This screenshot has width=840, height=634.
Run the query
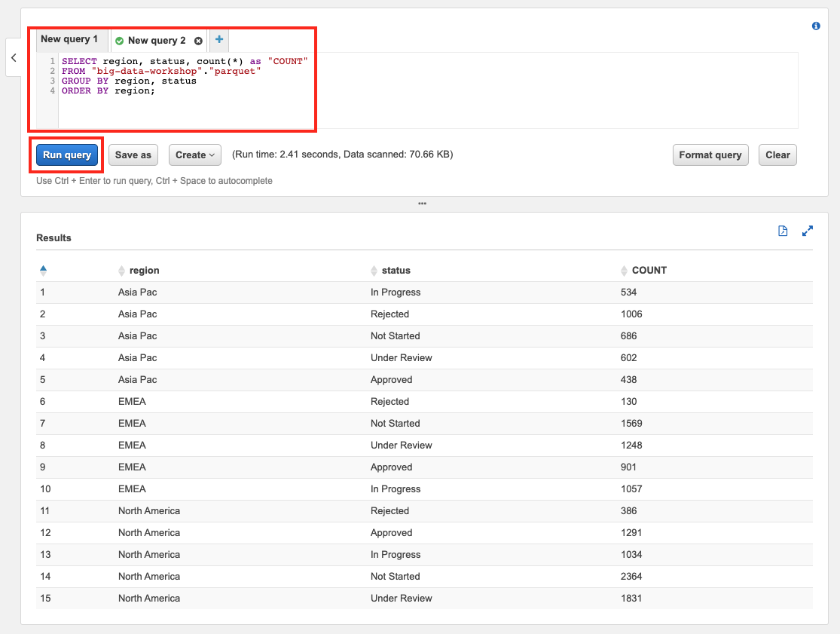[x=67, y=155]
